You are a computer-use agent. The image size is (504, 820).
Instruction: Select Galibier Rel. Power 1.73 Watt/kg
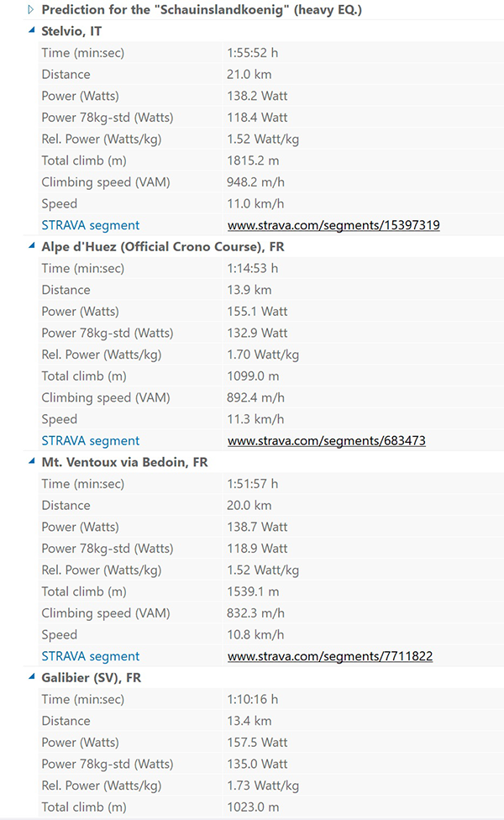(263, 786)
